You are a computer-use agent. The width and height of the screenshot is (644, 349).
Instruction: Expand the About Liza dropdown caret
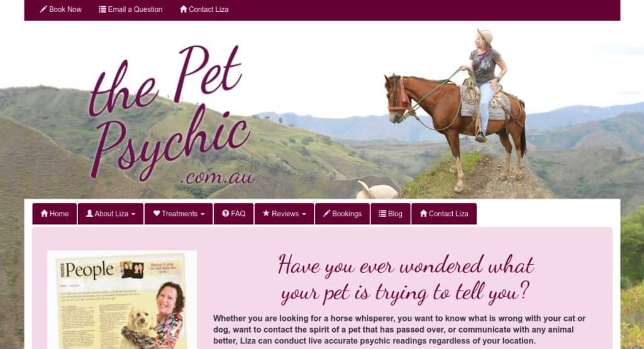[133, 214]
